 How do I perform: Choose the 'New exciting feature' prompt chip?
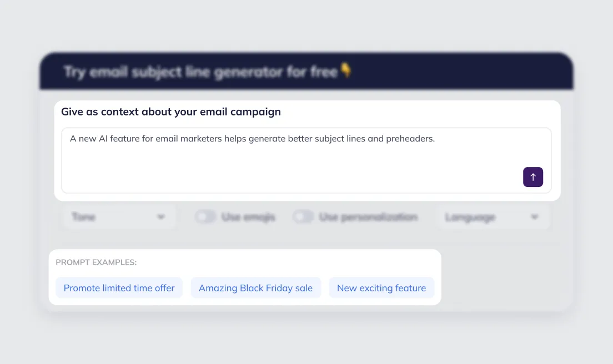click(x=381, y=287)
